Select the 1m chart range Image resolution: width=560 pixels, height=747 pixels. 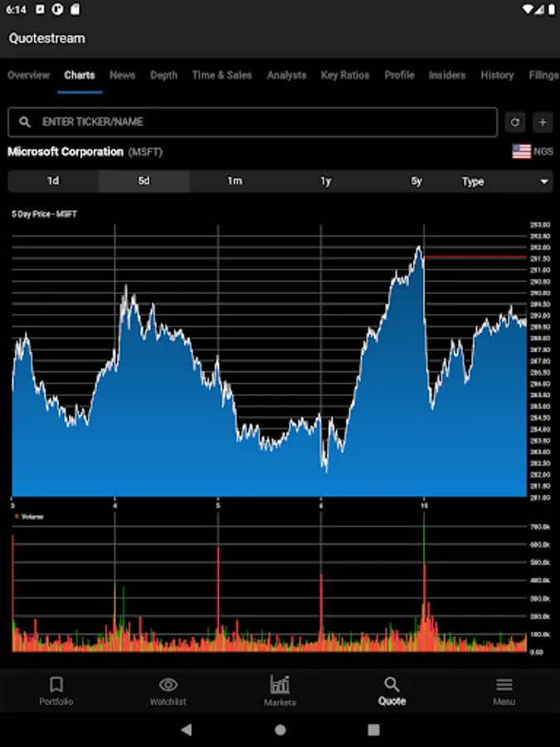click(x=235, y=182)
